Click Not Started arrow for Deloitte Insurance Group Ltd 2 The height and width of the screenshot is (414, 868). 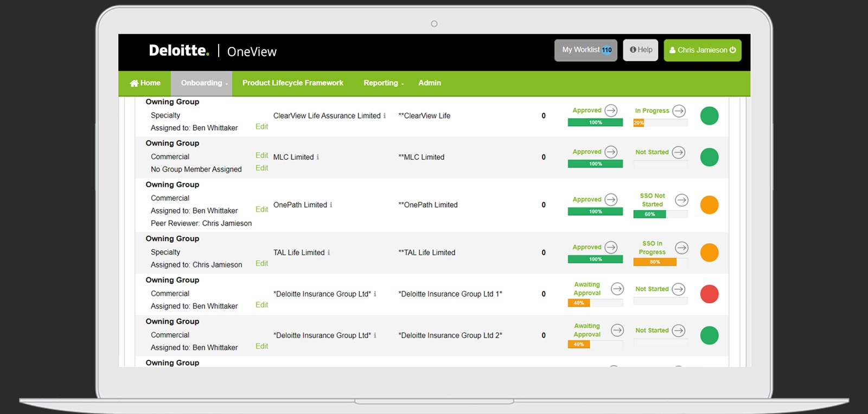click(x=679, y=331)
